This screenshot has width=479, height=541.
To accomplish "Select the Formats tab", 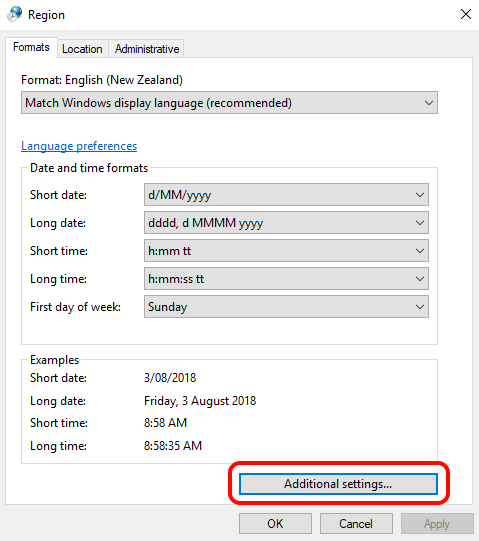I will (31, 47).
